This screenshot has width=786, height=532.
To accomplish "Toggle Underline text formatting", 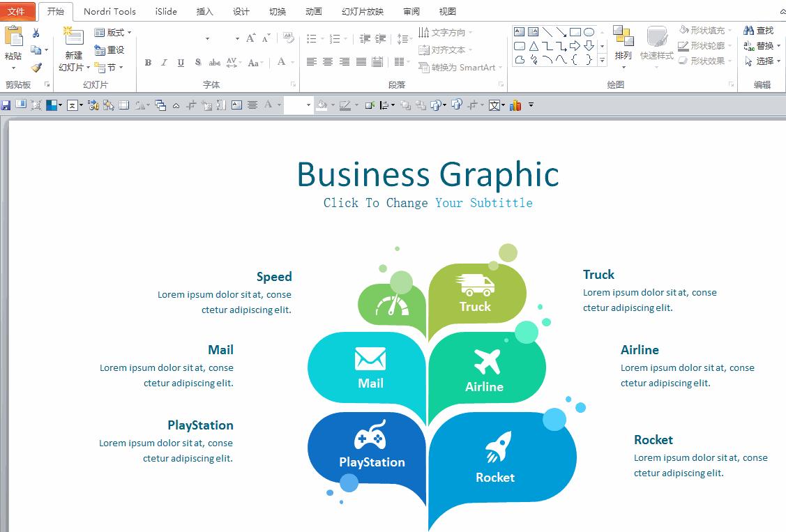I will 181,63.
